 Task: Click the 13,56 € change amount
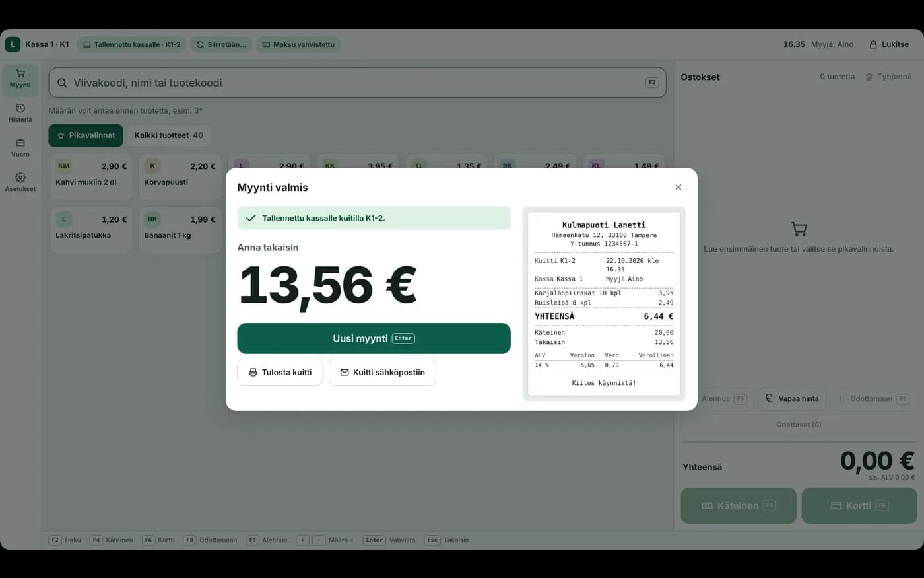(x=327, y=286)
